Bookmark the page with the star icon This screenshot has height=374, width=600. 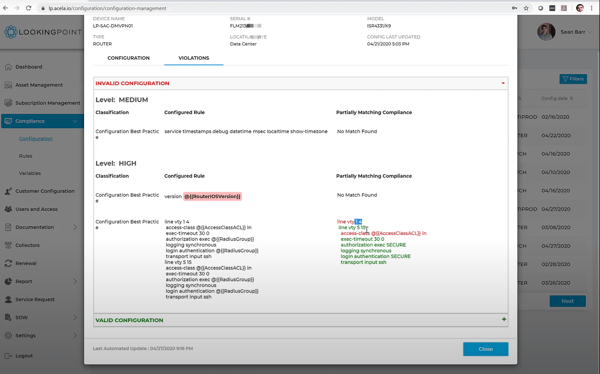(x=526, y=8)
